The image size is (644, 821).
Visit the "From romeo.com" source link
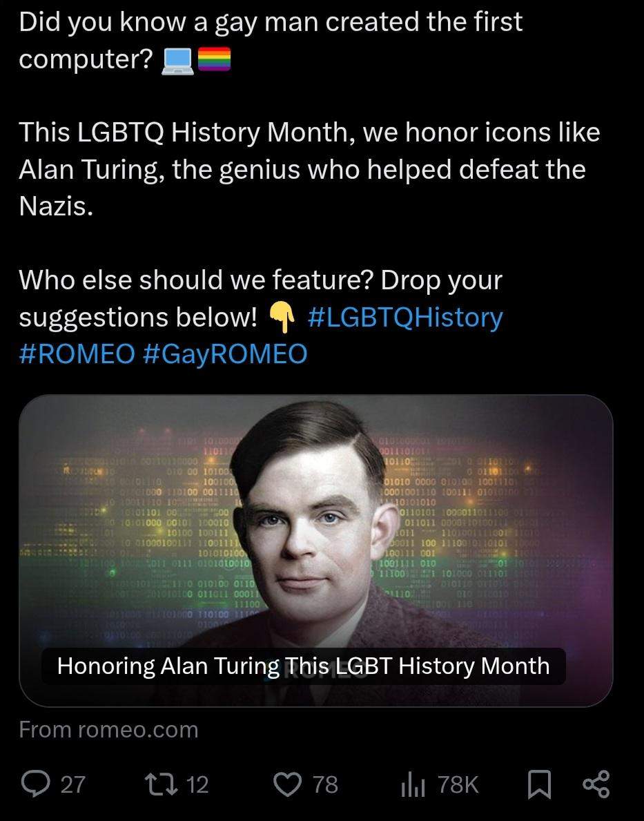108,729
